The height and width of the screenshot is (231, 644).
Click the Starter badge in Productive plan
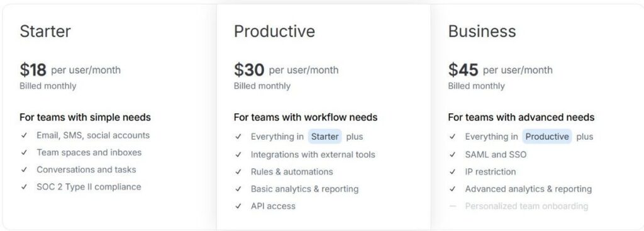click(325, 137)
